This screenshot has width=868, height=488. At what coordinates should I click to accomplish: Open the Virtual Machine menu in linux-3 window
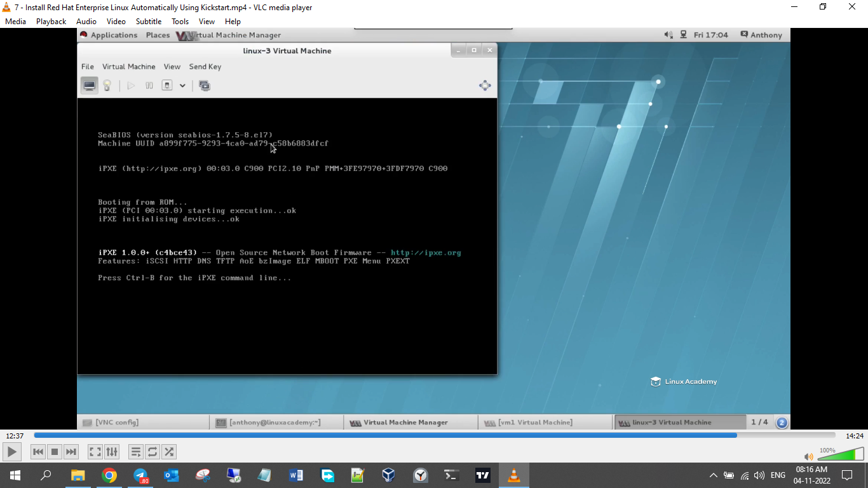[x=129, y=67]
